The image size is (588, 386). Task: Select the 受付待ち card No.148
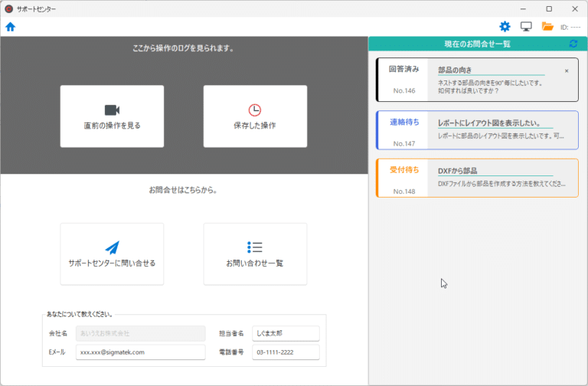click(477, 178)
